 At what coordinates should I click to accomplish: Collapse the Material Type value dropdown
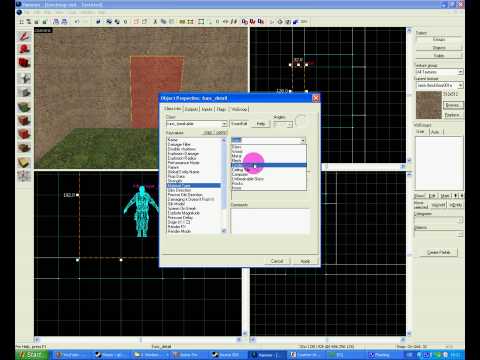303,140
